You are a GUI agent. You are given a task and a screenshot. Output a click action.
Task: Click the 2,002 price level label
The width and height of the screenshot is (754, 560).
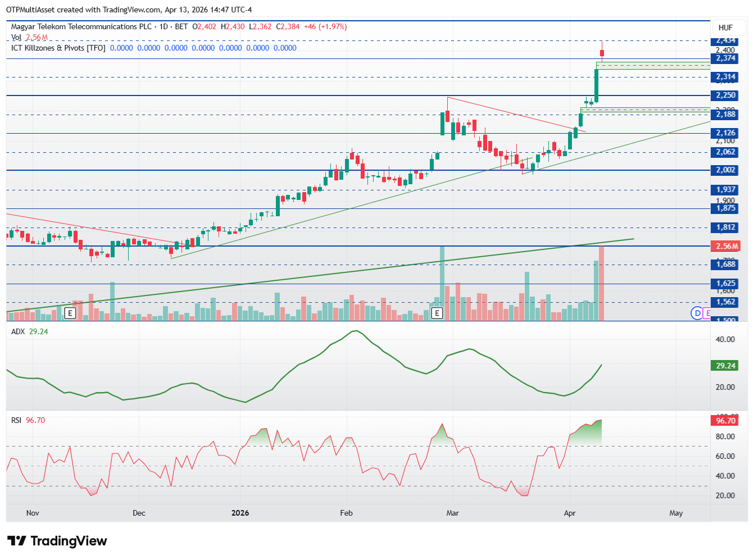click(725, 170)
